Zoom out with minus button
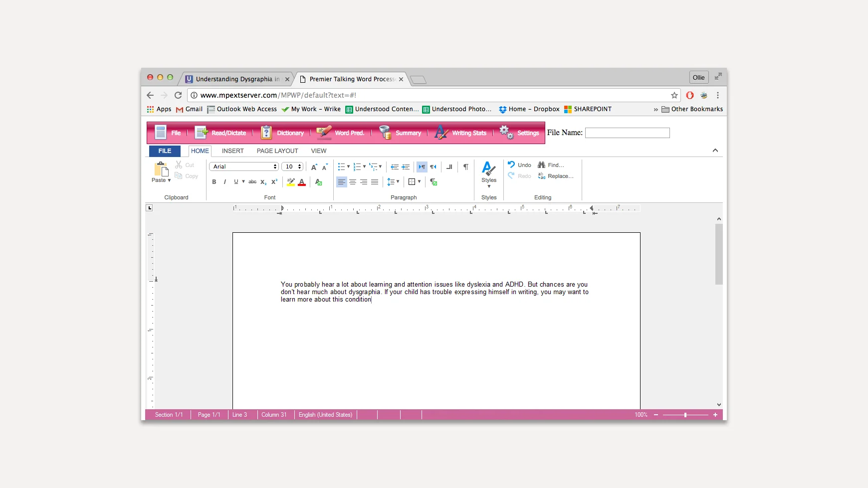The width and height of the screenshot is (868, 488). click(x=656, y=415)
